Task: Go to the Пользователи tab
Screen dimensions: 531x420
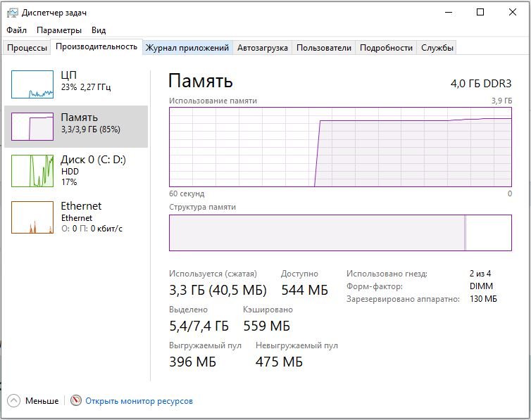Action: pyautogui.click(x=324, y=48)
